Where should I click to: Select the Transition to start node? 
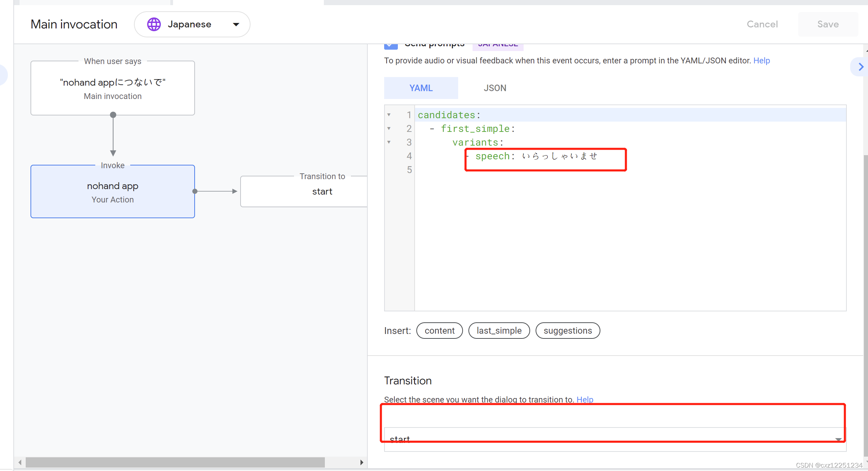coord(304,191)
